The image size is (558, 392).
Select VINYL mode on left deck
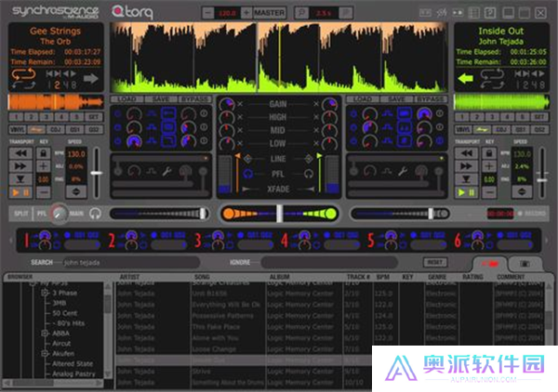pyautogui.click(x=17, y=129)
